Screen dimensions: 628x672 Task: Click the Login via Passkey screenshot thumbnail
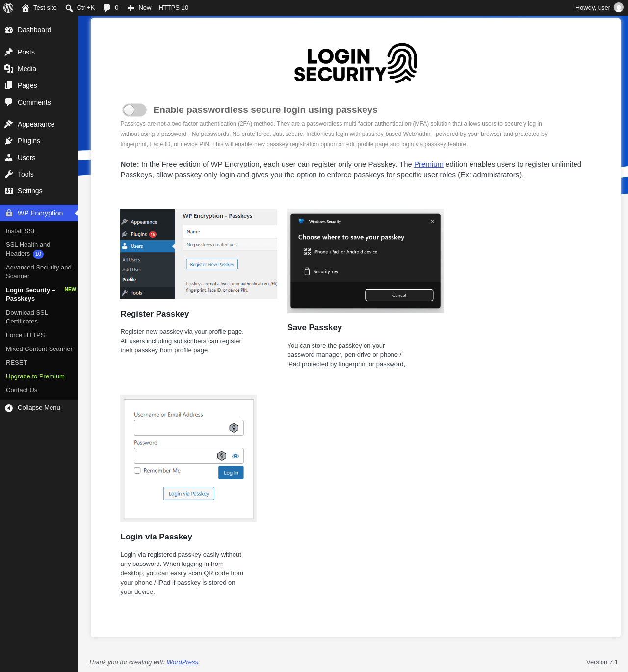tap(188, 458)
